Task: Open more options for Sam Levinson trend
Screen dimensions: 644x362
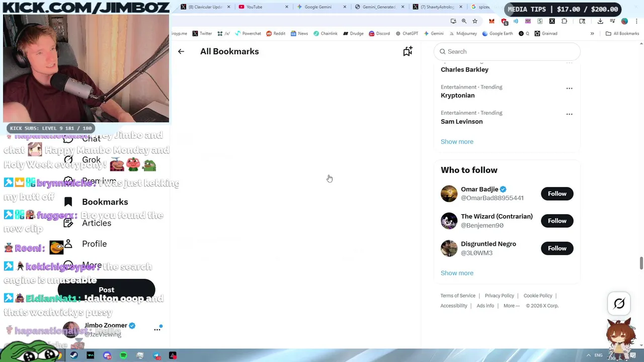Action: (x=569, y=114)
